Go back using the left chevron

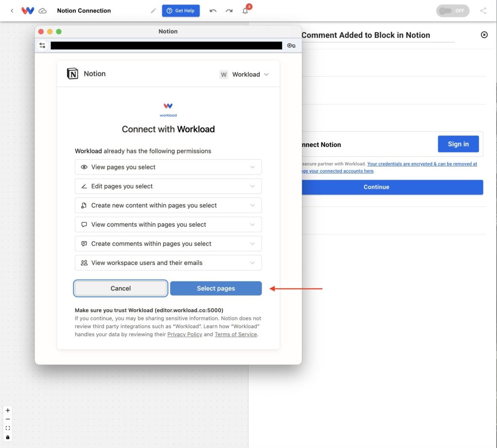pos(12,11)
